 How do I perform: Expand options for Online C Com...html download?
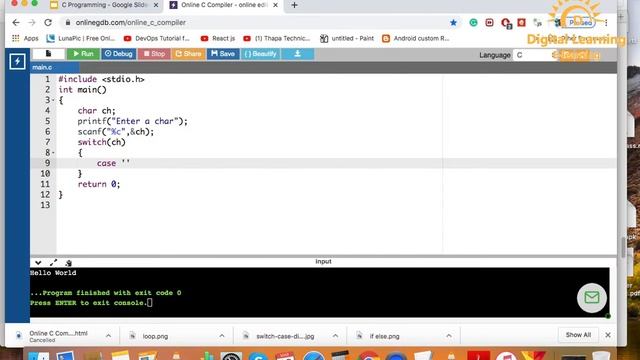(109, 336)
